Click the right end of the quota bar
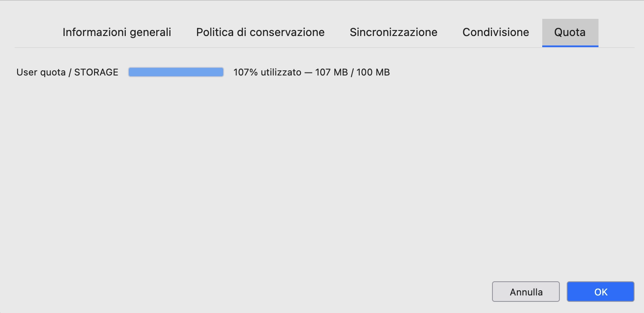The width and height of the screenshot is (644, 313). point(222,72)
